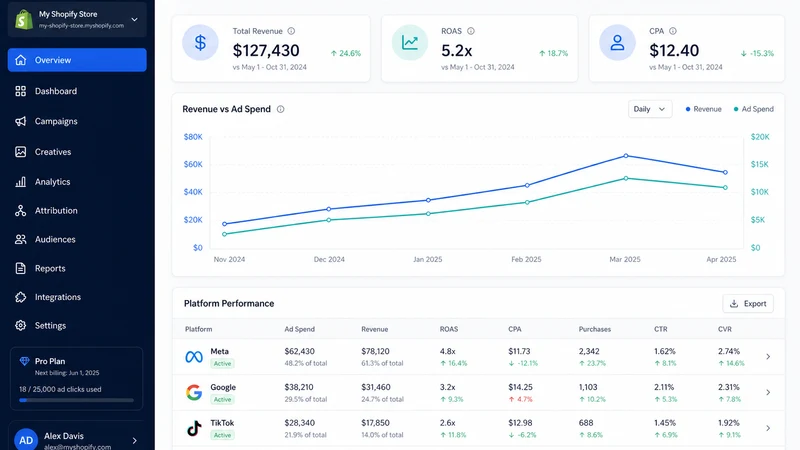Click the Pro Plan diamond icon
This screenshot has height=450, width=800.
(24, 361)
